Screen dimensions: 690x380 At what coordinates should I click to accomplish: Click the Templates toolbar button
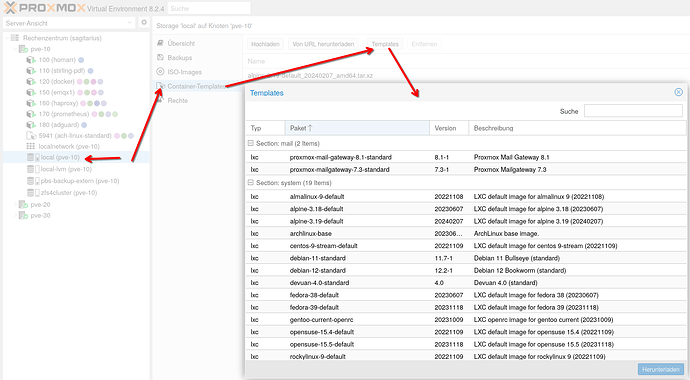tap(385, 44)
